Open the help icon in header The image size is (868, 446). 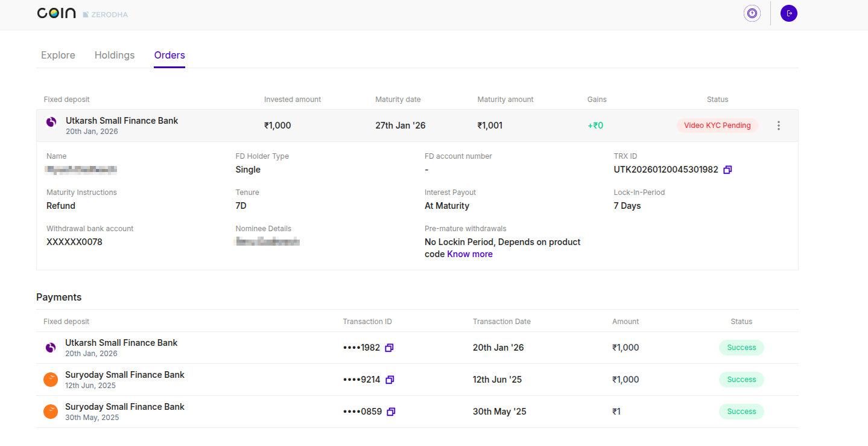(752, 13)
